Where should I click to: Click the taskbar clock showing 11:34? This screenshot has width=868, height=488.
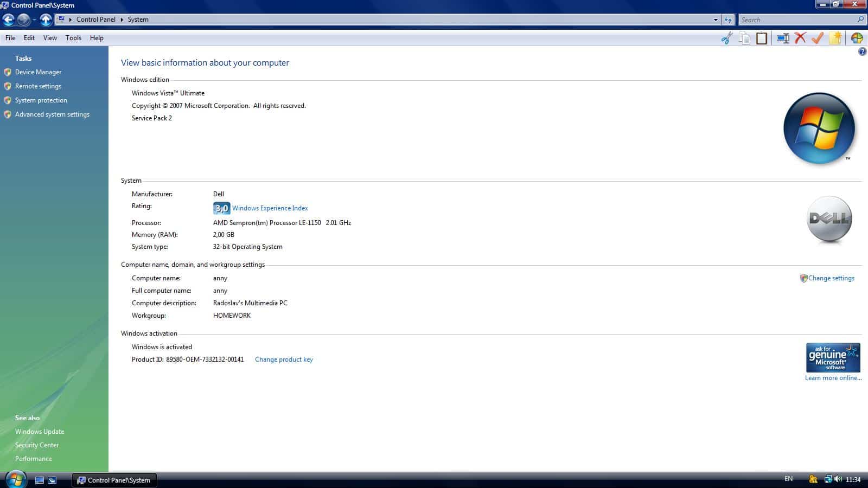(x=853, y=479)
